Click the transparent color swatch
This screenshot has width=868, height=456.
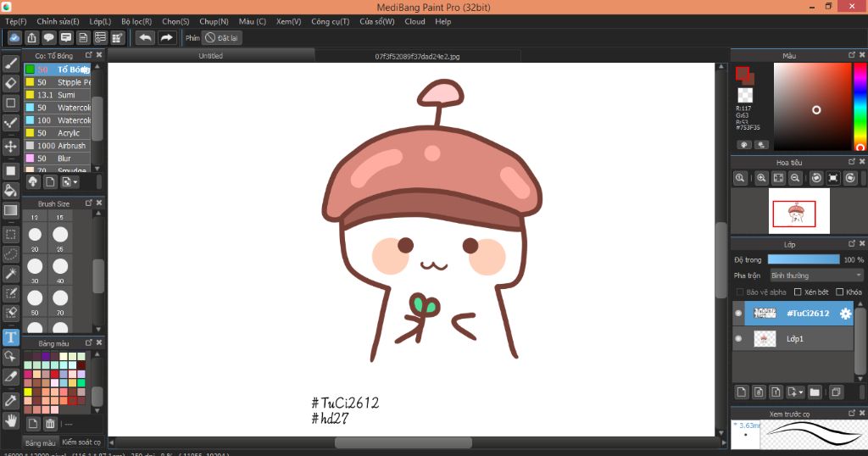coord(745,95)
